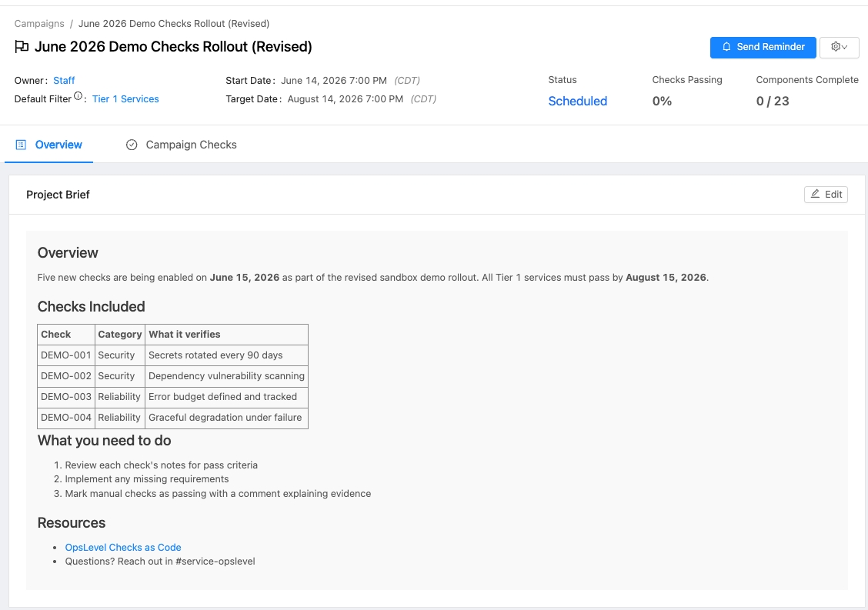This screenshot has height=610, width=868.
Task: Open OpsLevel Checks as Code resource link
Action: (x=123, y=548)
